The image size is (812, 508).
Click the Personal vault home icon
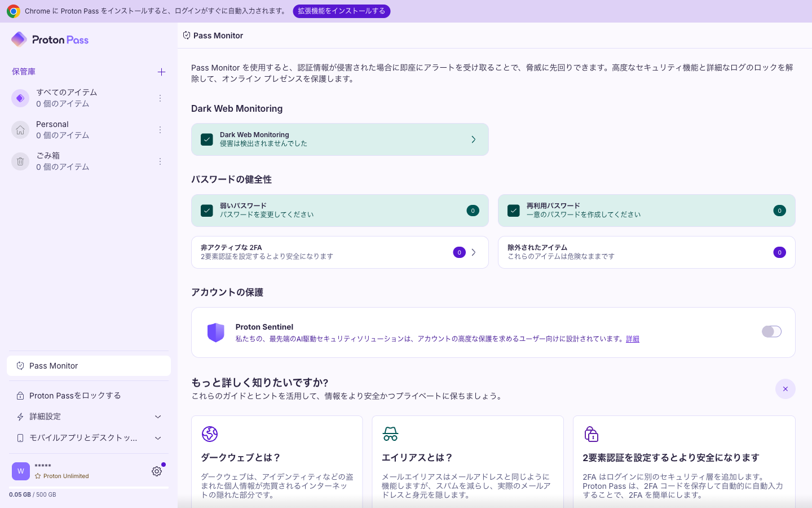pos(20,130)
